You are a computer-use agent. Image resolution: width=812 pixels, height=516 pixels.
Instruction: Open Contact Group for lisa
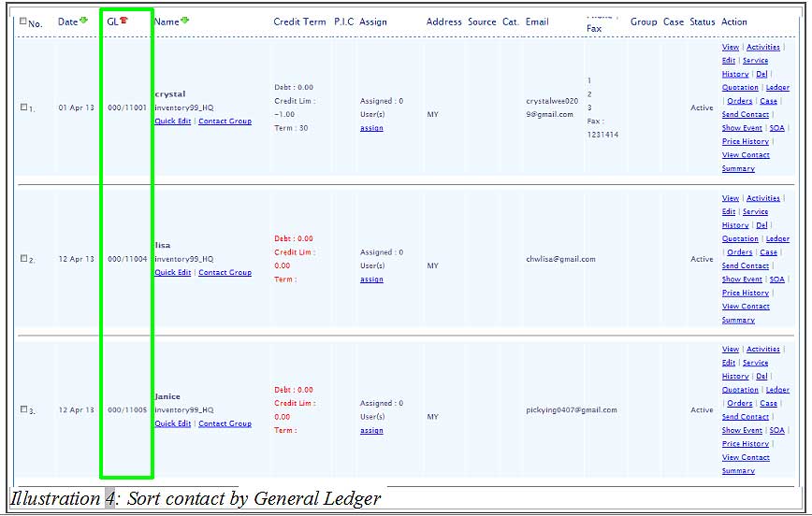225,273
